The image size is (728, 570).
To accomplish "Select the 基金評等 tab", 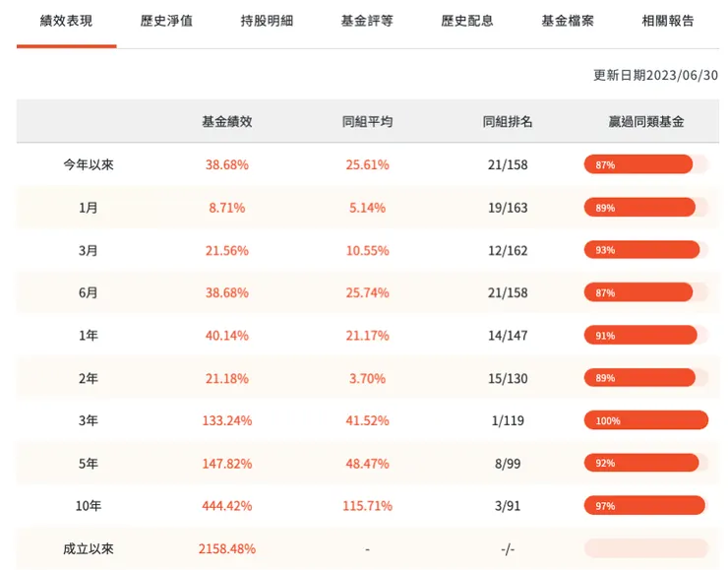I will [x=367, y=21].
